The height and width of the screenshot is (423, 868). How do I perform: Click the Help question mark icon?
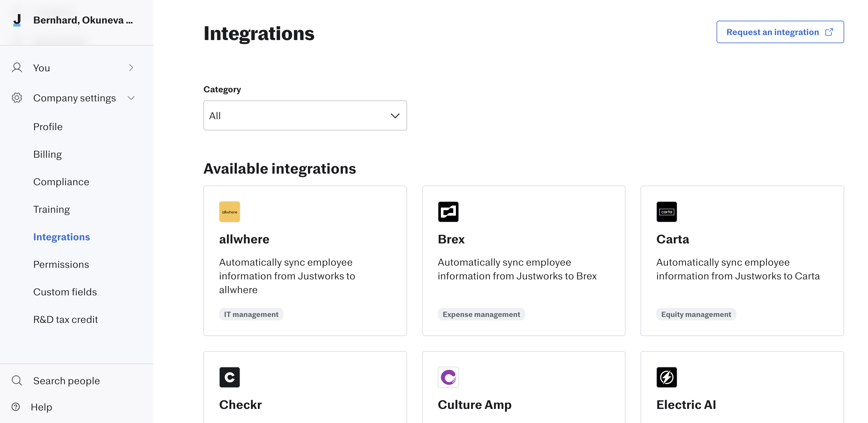[16, 407]
